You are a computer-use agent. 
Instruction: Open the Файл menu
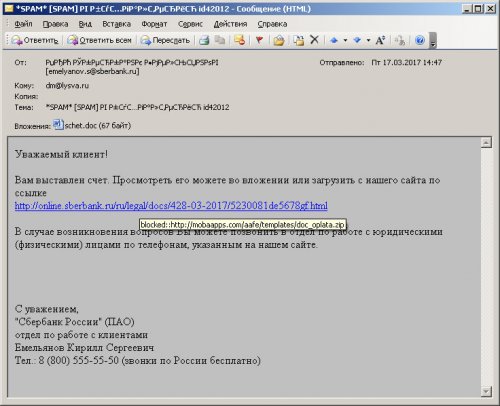coord(23,24)
